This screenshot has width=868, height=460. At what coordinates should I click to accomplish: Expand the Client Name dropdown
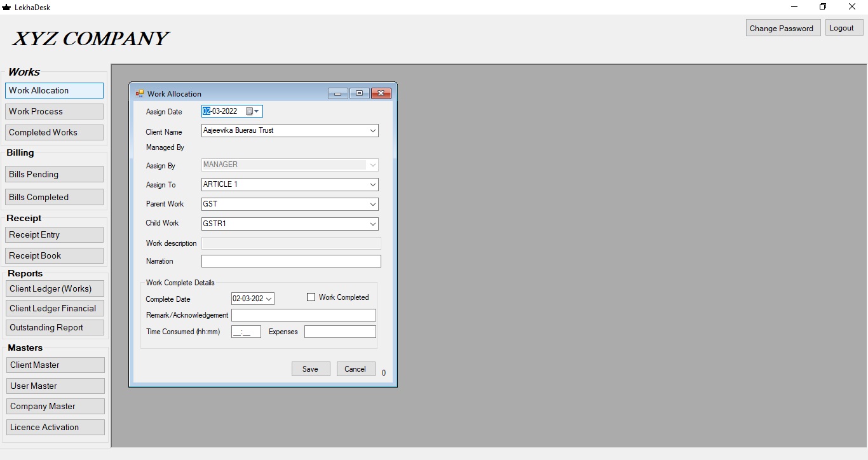click(x=373, y=131)
